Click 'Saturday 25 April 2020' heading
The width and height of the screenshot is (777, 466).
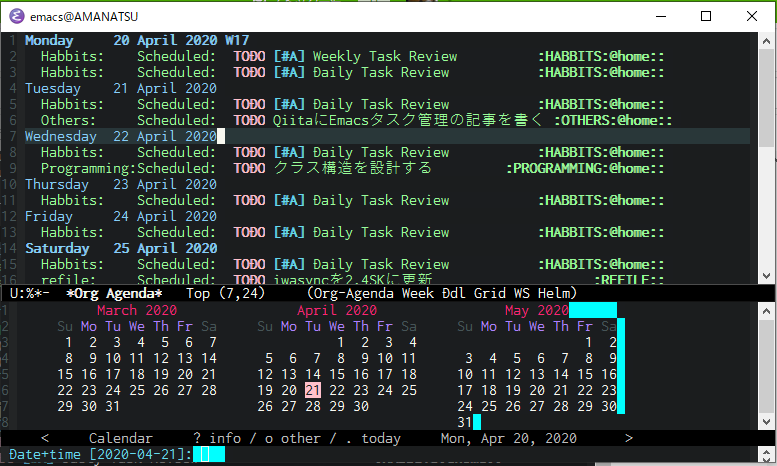[x=121, y=248]
